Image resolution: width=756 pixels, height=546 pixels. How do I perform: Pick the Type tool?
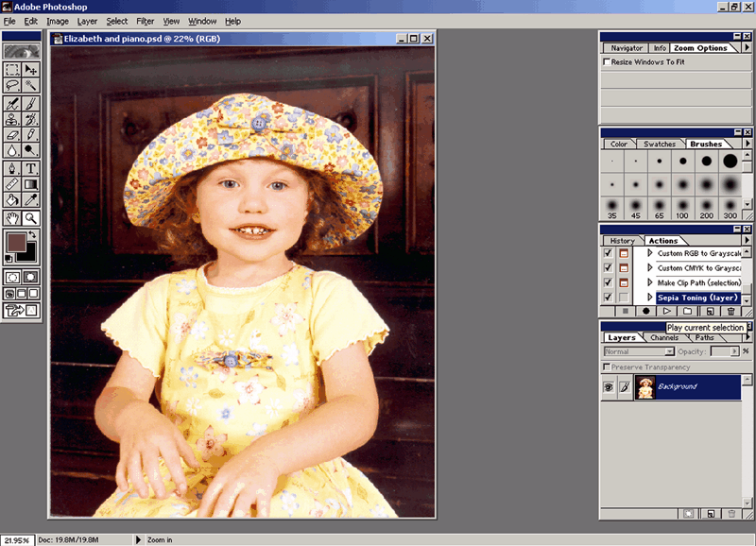(31, 167)
